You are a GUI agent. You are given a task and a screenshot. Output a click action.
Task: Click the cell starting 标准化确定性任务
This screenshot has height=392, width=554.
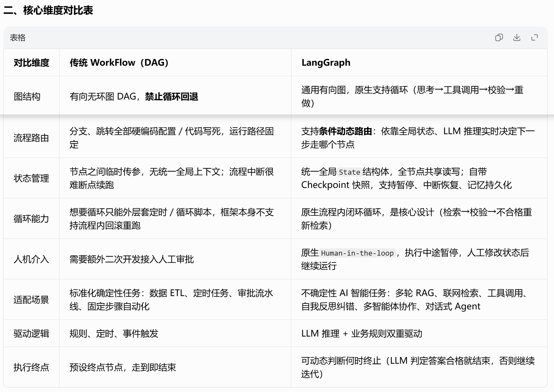pos(175,299)
